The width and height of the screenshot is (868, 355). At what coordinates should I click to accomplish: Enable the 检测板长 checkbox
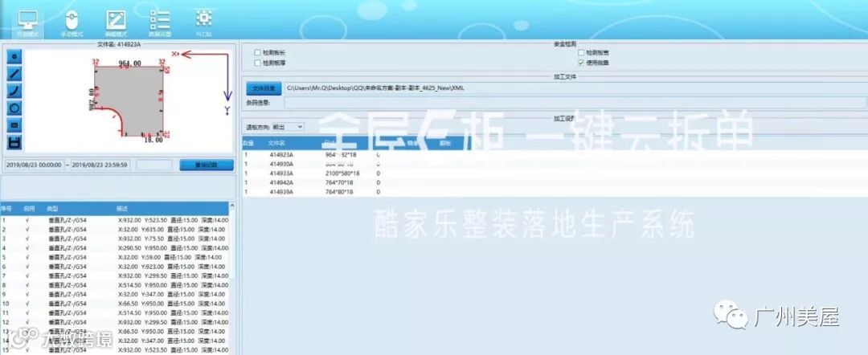pos(257,53)
